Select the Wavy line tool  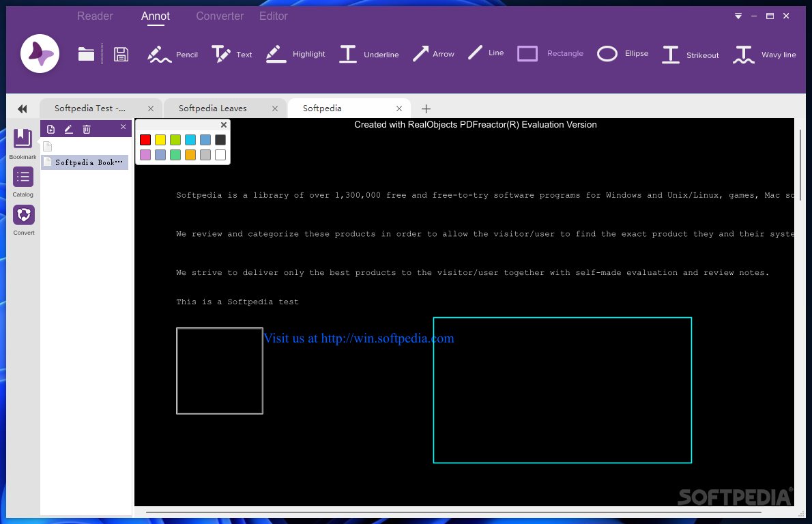pos(764,55)
